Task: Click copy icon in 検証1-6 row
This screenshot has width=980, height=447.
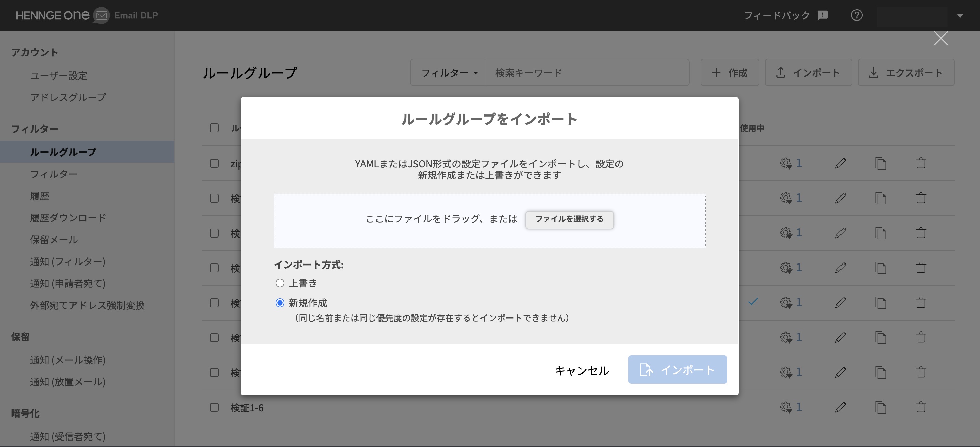Action: click(881, 407)
